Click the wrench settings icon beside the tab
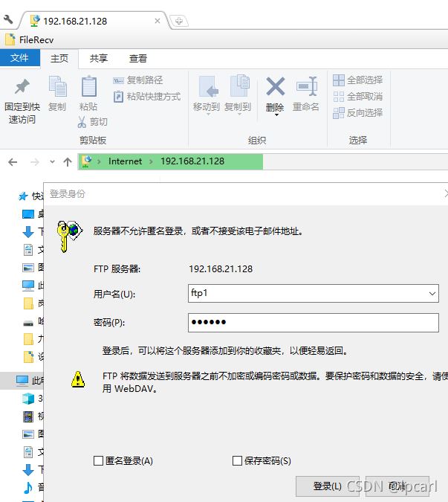 click(x=8, y=19)
